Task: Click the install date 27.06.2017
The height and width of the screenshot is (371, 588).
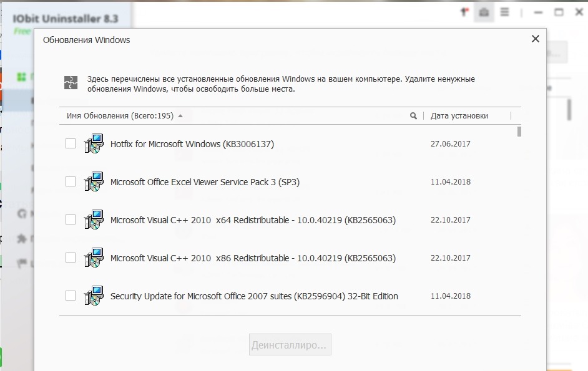Action: (451, 143)
